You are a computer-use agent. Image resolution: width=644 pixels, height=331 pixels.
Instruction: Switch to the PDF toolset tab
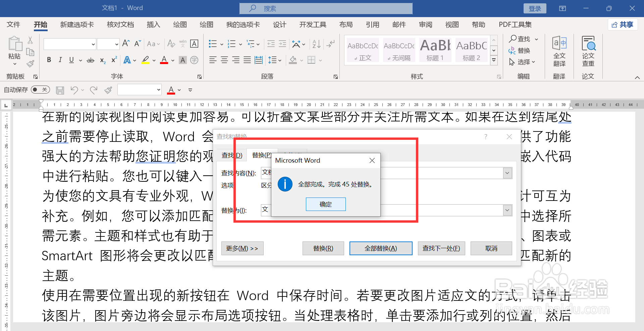515,24
